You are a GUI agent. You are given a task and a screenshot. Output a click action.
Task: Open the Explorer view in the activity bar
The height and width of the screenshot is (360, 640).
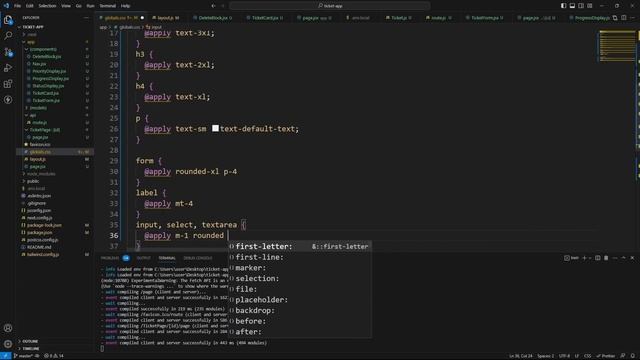(x=8, y=20)
